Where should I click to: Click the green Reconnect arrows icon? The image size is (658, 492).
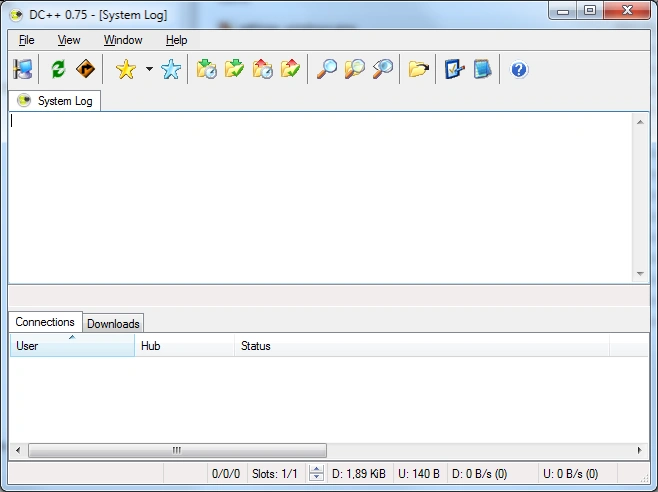[x=58, y=69]
